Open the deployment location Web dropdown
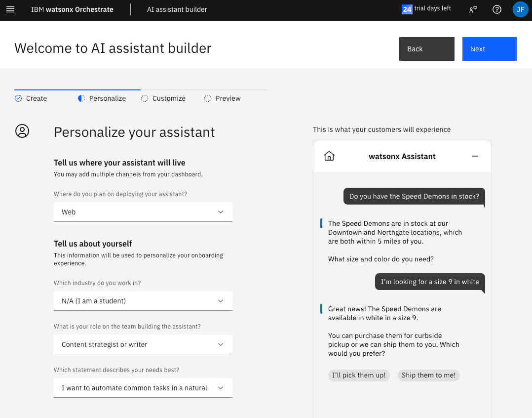 pyautogui.click(x=143, y=212)
